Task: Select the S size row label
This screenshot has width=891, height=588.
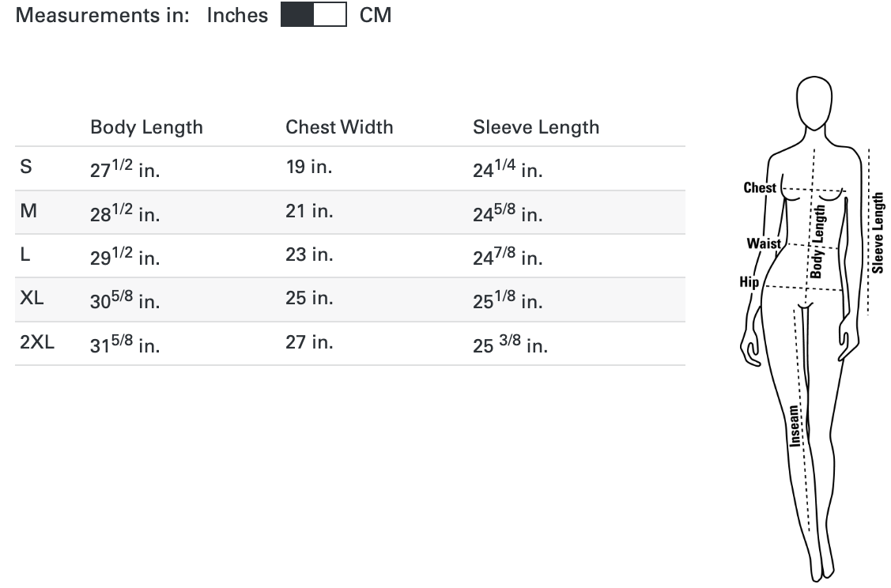Action: pos(26,167)
